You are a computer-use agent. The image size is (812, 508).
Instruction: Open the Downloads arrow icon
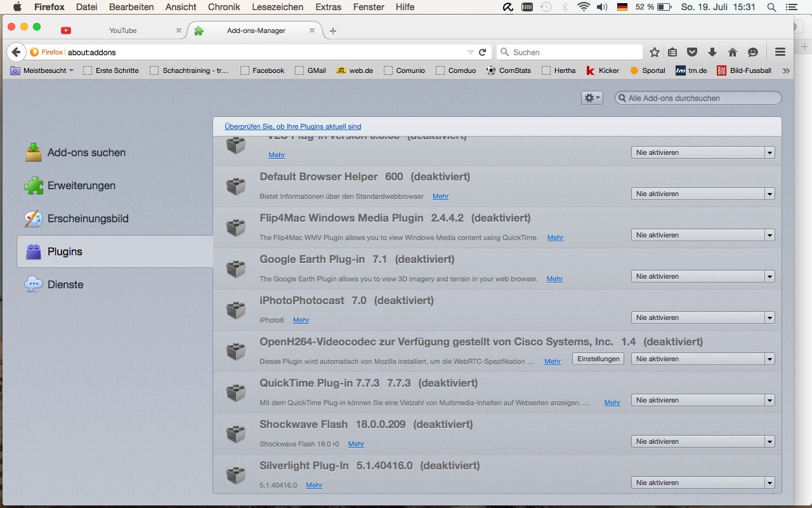click(x=712, y=52)
